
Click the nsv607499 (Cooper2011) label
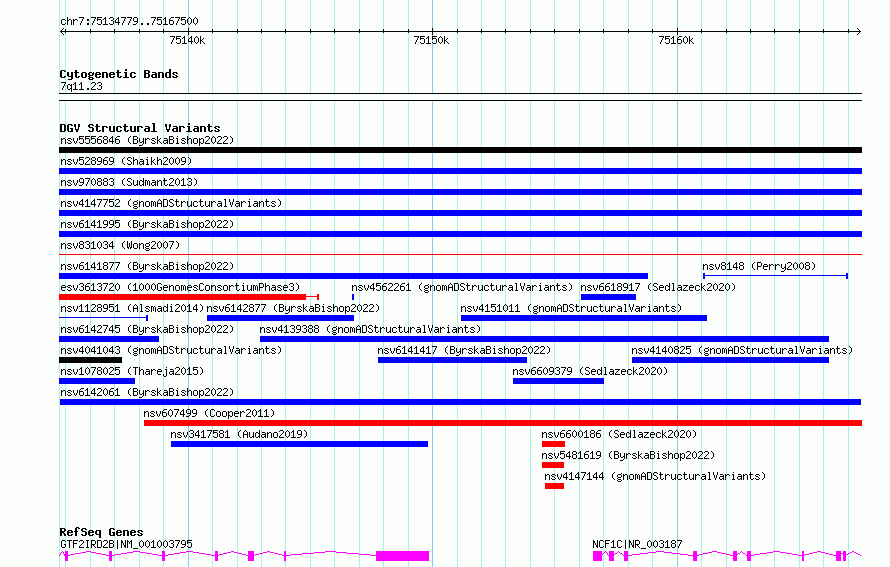(x=209, y=413)
